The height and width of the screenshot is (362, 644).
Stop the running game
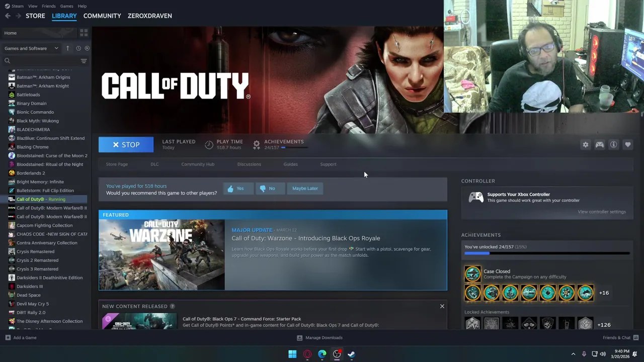click(x=126, y=145)
